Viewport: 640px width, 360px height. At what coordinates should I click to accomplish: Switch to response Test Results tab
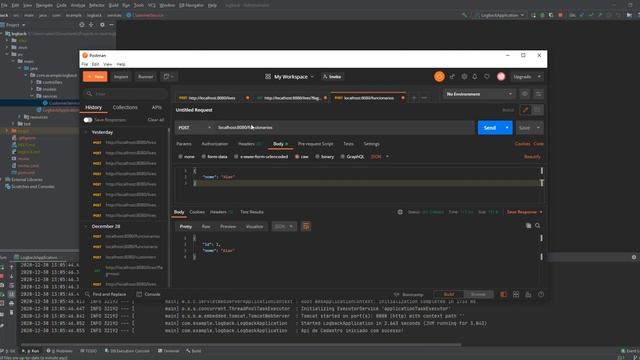tap(252, 212)
